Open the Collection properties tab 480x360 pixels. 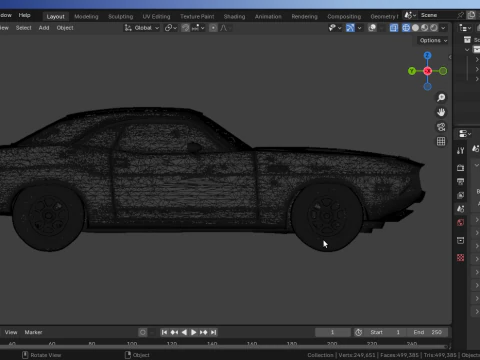(x=461, y=240)
